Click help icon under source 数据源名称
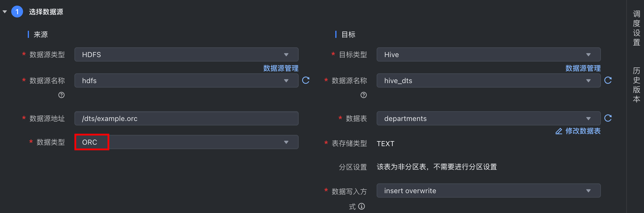 [61, 95]
